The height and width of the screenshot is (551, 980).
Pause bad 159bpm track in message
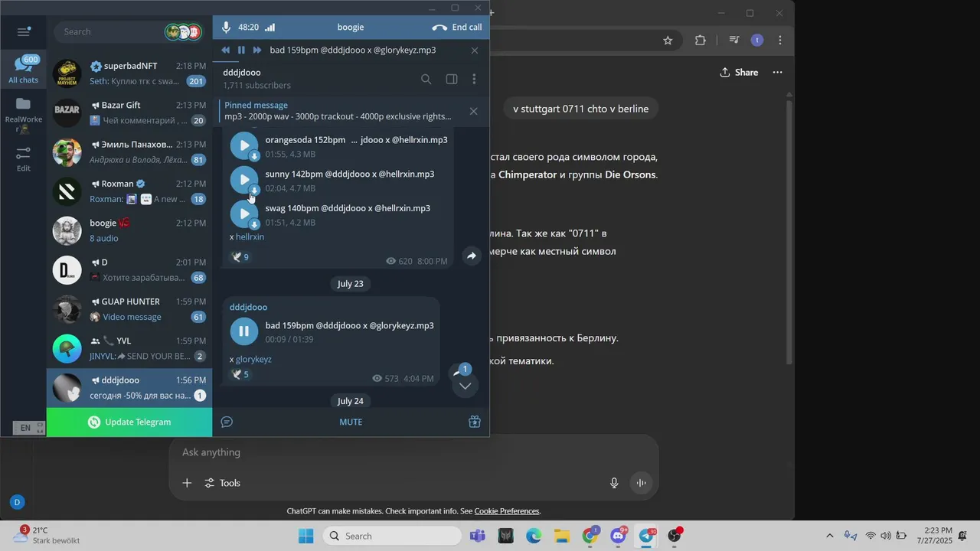coord(244,331)
